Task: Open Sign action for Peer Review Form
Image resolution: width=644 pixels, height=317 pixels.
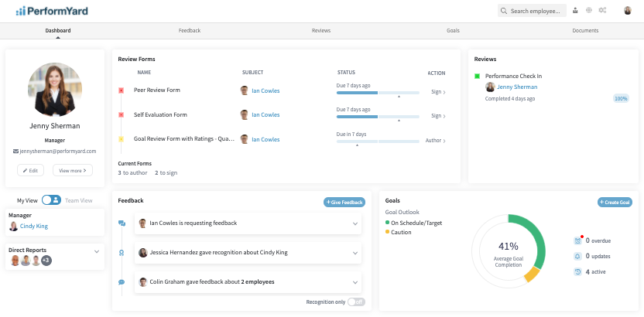Action: point(438,92)
